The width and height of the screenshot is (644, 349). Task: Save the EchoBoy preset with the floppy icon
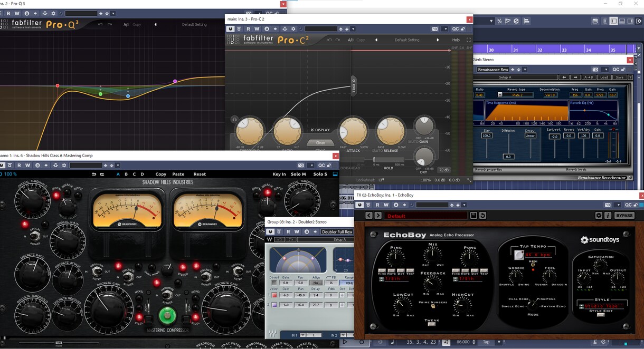coord(473,216)
